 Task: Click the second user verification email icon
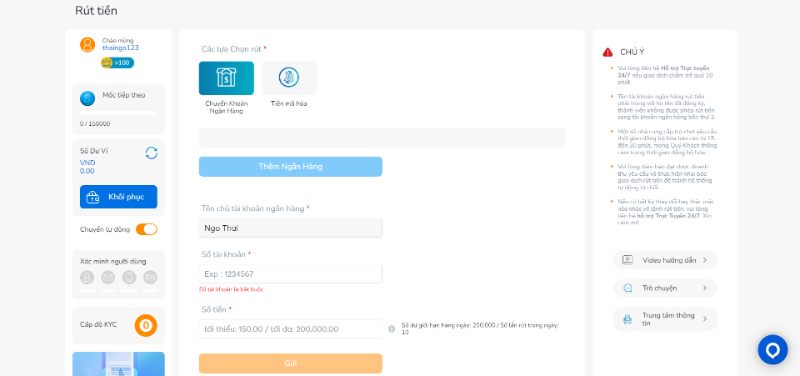tap(108, 278)
